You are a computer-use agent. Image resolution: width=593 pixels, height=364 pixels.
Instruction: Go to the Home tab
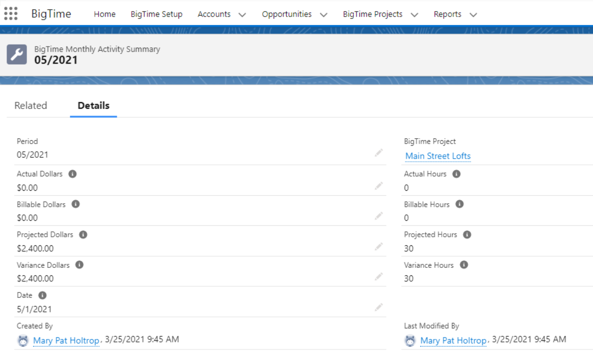click(105, 14)
